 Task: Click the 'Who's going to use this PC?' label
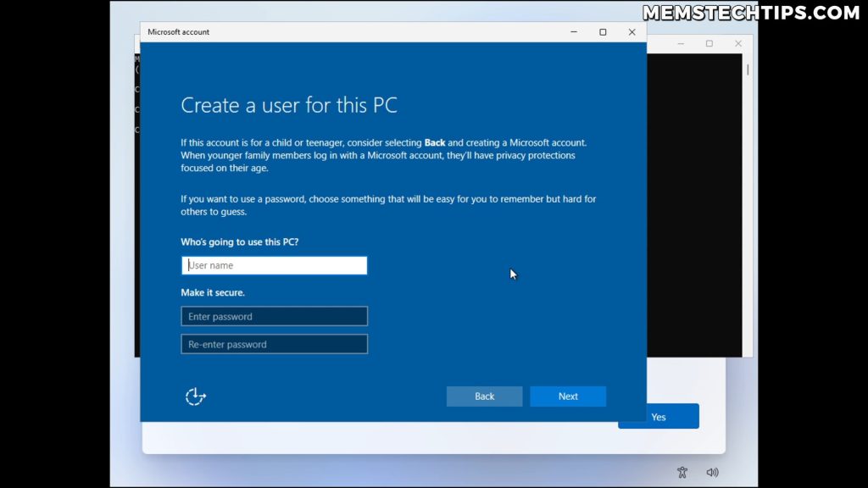coord(240,241)
